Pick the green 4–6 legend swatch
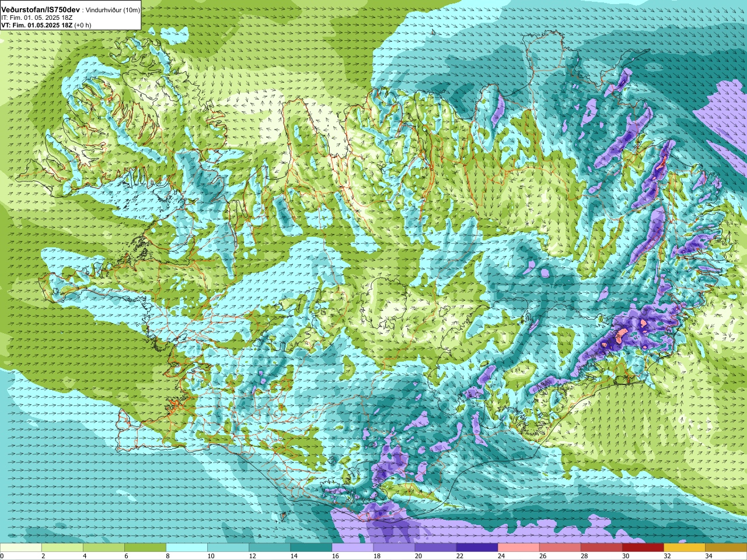The height and width of the screenshot is (560, 747). pos(104,548)
